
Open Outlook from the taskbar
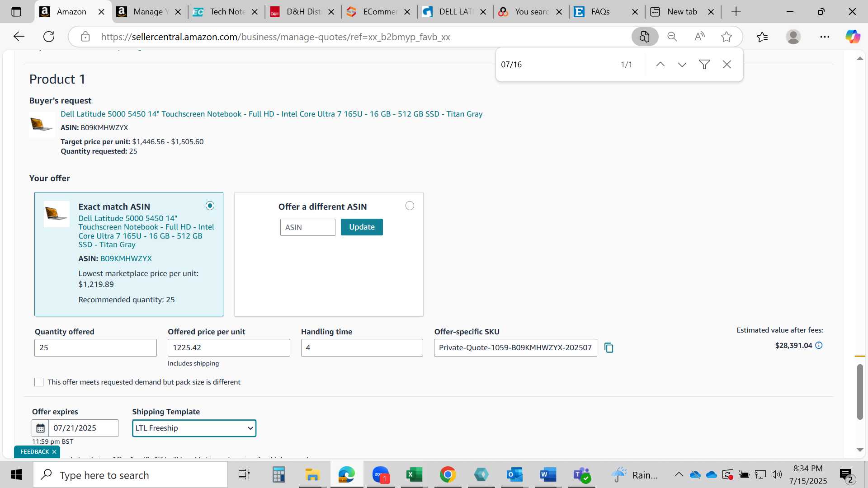514,475
